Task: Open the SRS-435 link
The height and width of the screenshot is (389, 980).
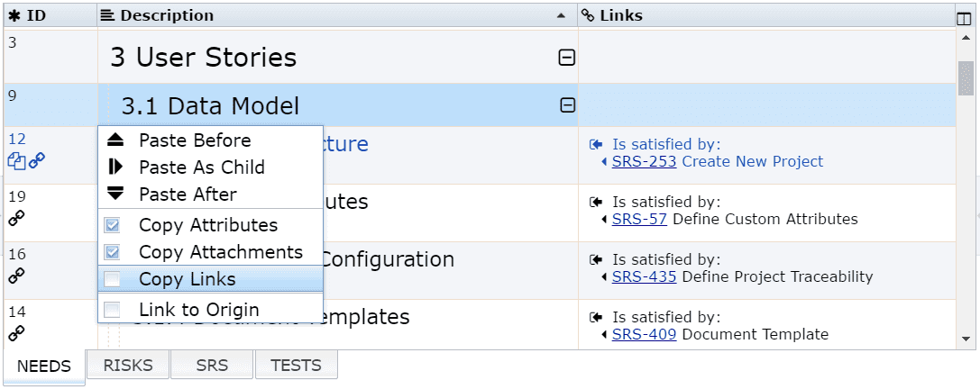Action: coord(645,276)
